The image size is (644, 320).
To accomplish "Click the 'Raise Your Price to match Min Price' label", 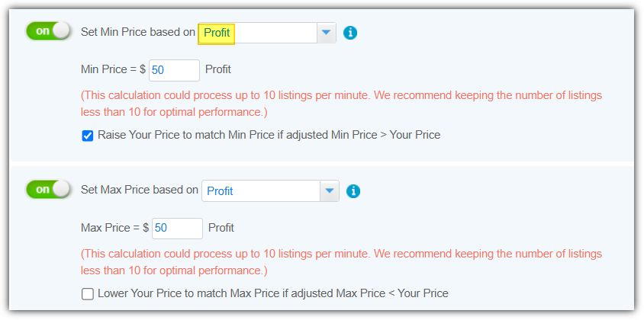I will point(269,135).
